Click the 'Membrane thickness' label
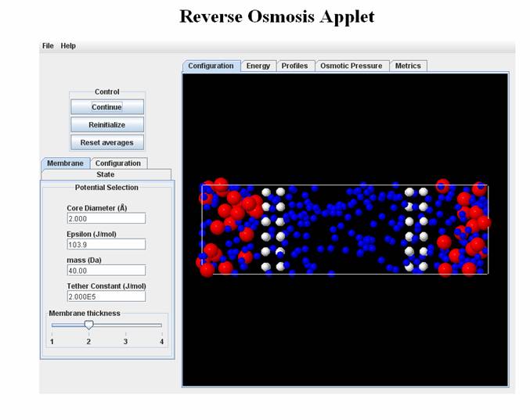This screenshot has width=530, height=420. pyautogui.click(x=85, y=314)
